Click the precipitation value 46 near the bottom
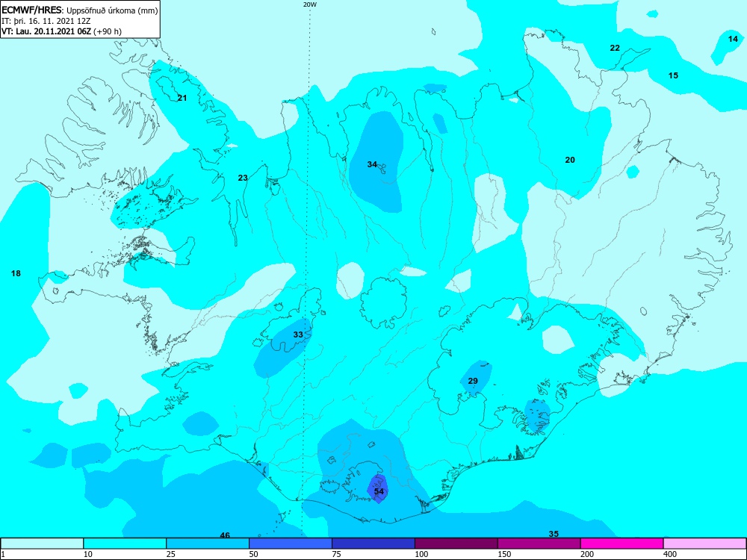The height and width of the screenshot is (560, 747). [x=225, y=535]
